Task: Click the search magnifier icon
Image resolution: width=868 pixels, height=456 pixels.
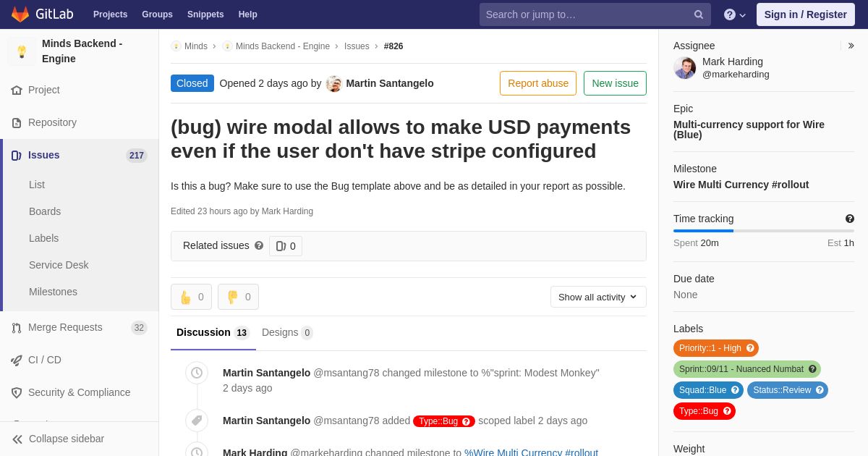Action: coord(698,14)
